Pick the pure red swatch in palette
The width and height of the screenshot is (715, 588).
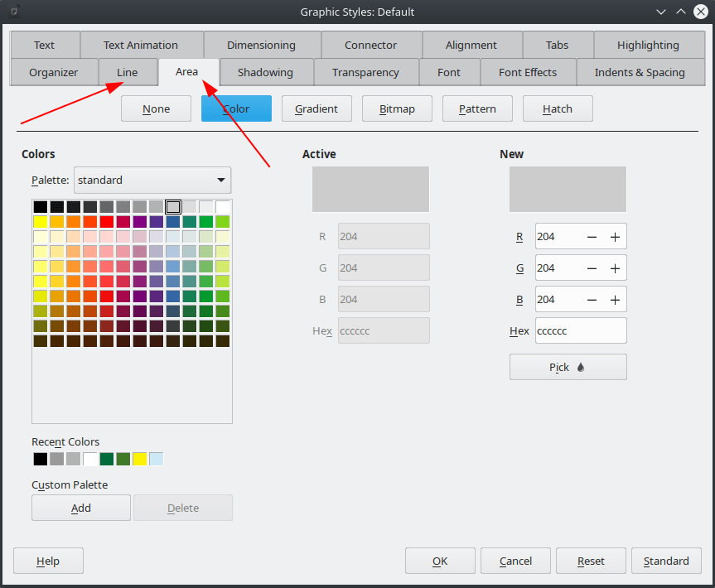click(x=107, y=222)
